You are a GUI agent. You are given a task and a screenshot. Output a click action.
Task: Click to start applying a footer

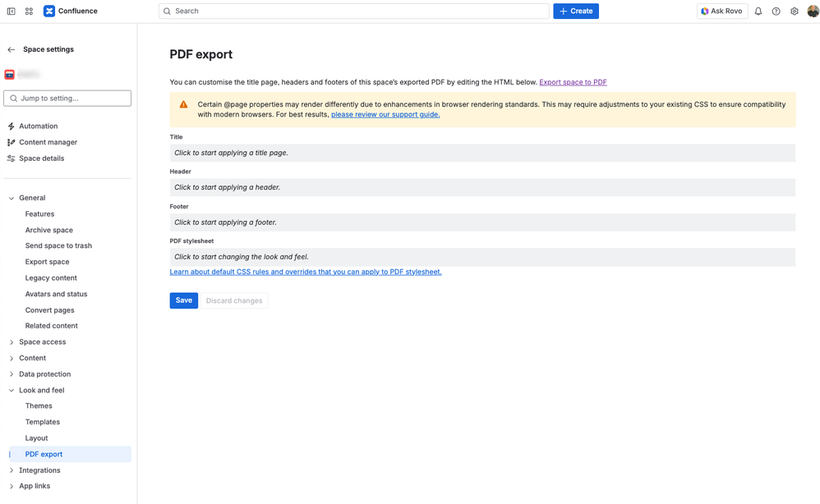(x=482, y=222)
